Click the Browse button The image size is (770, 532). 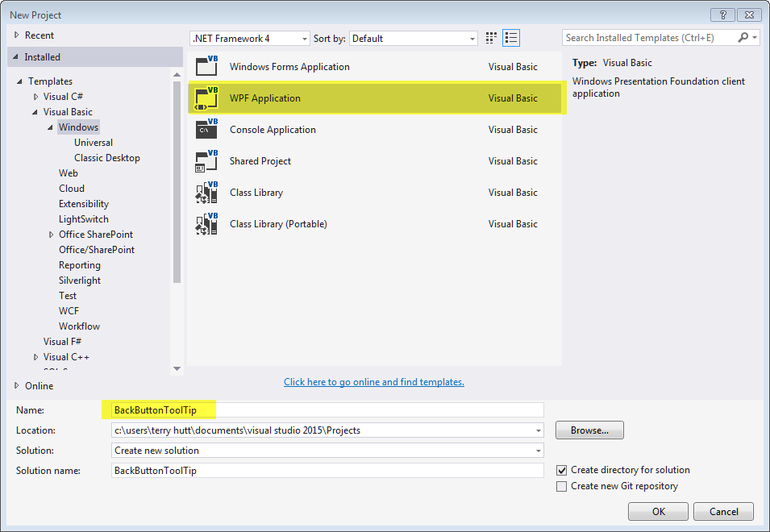[589, 430]
